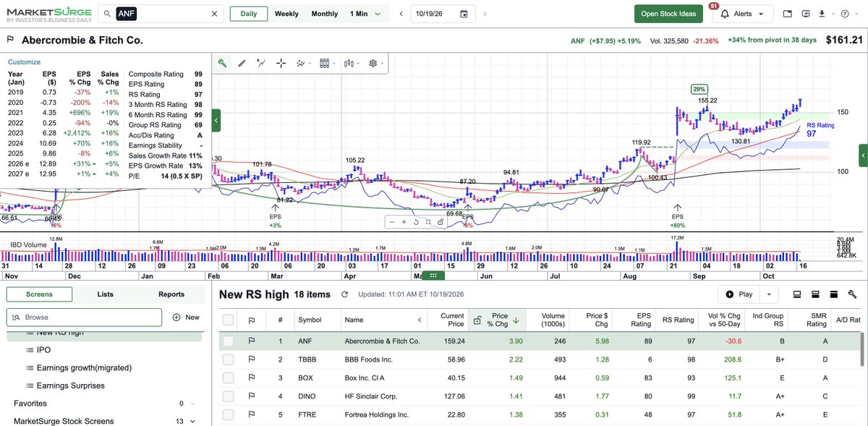Flag the TBBB row in the list

coord(252,359)
